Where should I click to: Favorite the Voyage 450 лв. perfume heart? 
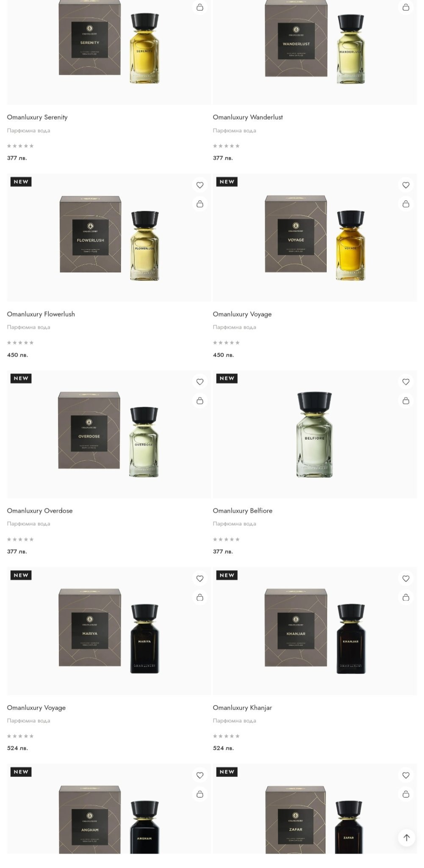tap(406, 185)
